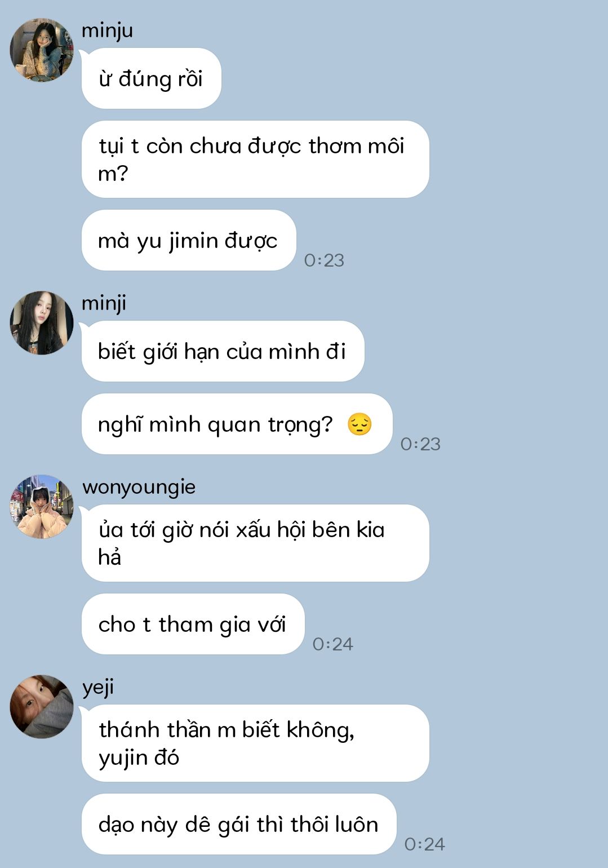Tap the "ừ đúng rồi" message bubble

click(x=151, y=78)
